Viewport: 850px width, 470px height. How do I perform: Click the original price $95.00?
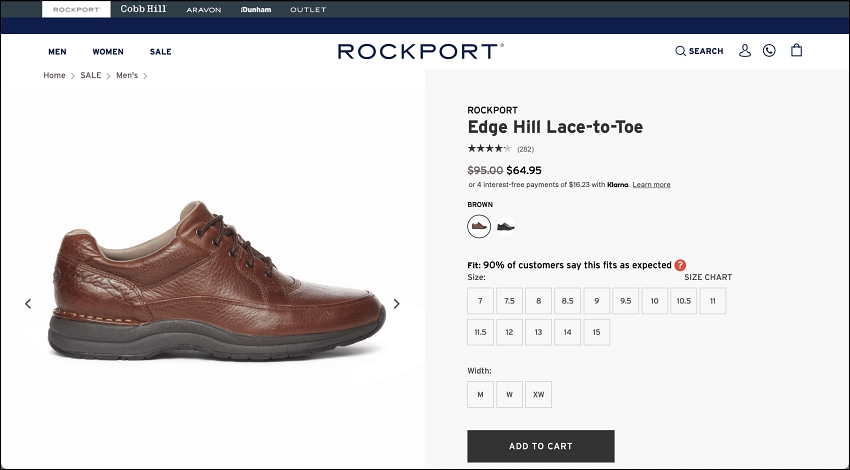point(485,170)
